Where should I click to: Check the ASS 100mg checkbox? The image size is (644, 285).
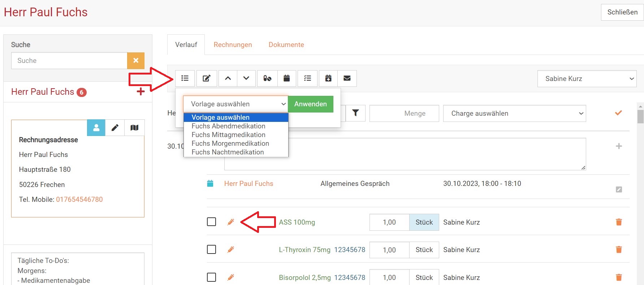pyautogui.click(x=212, y=222)
